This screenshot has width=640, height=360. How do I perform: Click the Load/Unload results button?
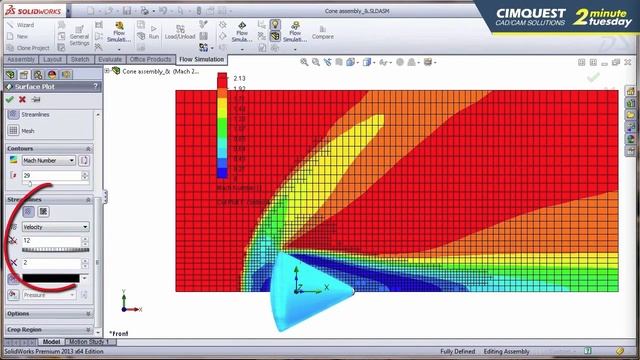(180, 32)
